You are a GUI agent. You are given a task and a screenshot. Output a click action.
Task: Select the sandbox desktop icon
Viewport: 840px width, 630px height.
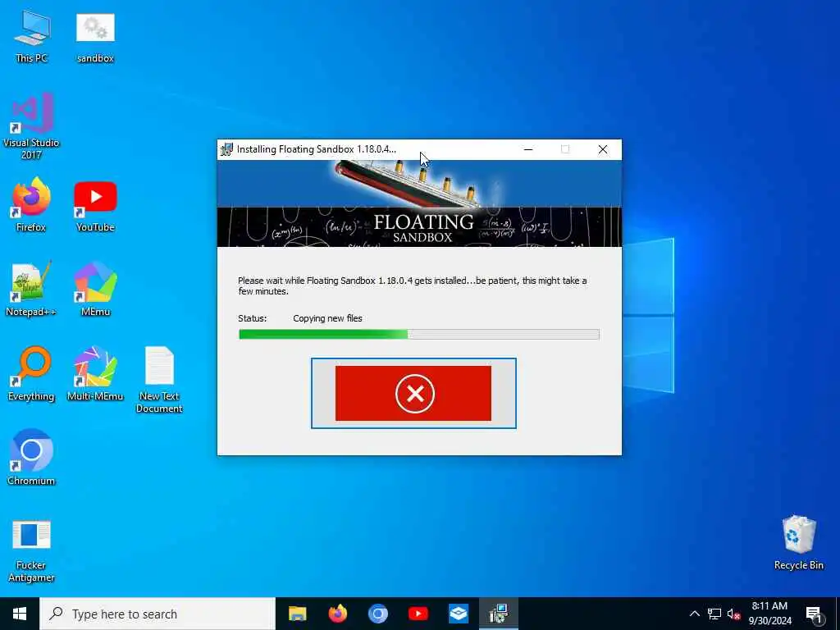[95, 38]
